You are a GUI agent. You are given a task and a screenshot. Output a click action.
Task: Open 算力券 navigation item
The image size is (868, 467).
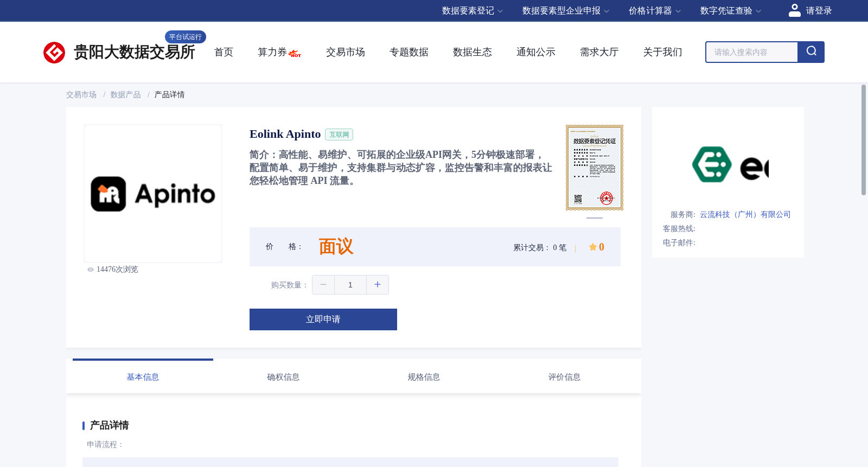click(272, 52)
